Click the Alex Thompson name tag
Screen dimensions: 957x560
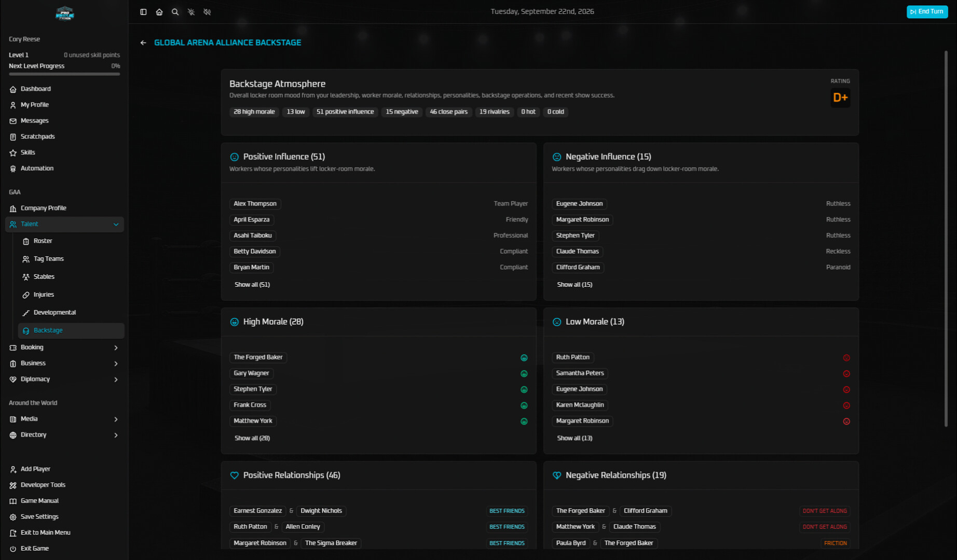point(255,204)
